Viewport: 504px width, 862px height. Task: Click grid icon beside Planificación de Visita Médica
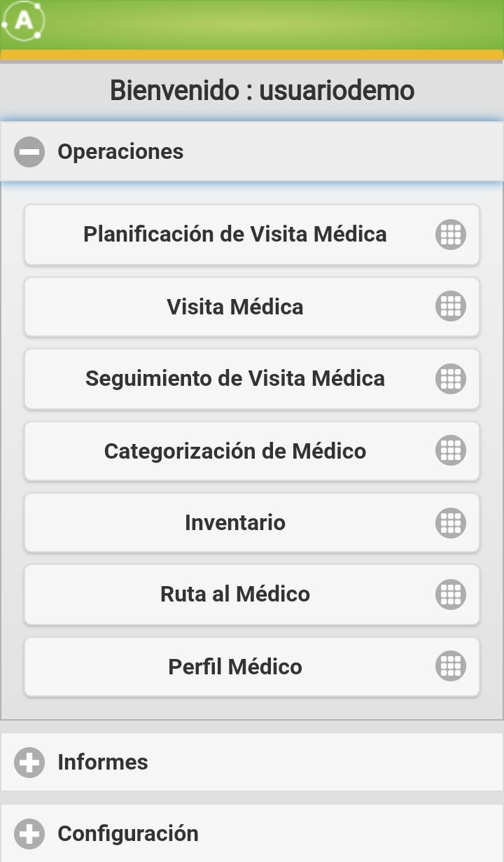point(451,235)
